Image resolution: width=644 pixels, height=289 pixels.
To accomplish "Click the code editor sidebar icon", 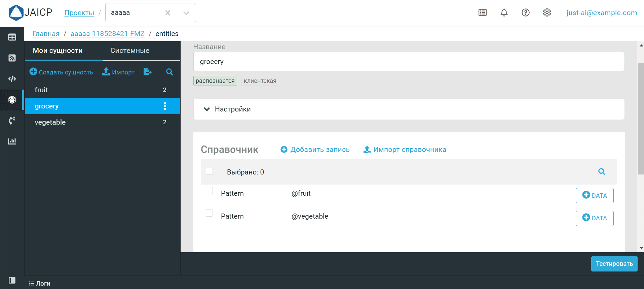I will [12, 79].
